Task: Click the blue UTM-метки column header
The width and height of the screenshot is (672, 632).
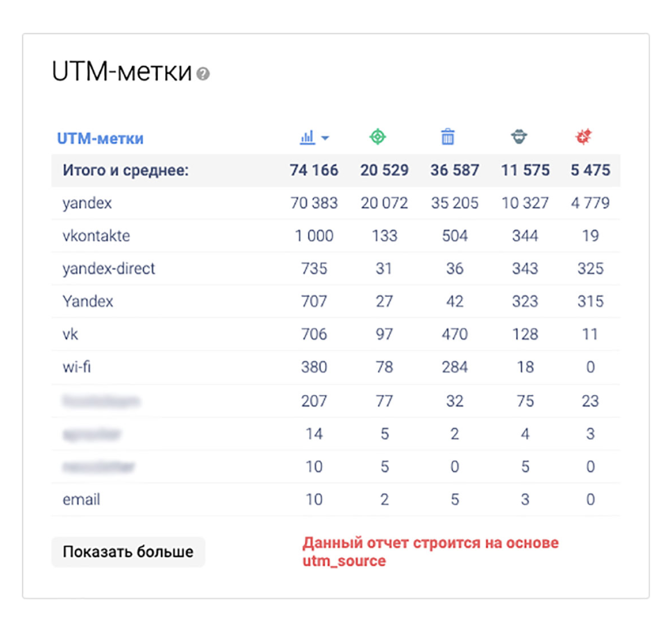Action: pos(100,138)
